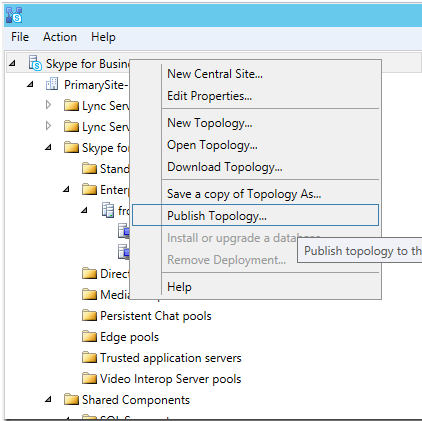Click the Trusted application servers folder icon
This screenshot has width=422, height=421.
point(89,357)
